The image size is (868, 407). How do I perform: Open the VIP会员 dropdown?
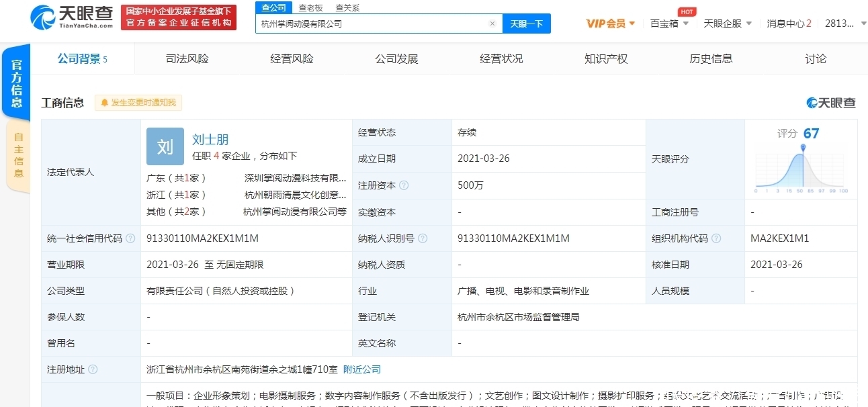click(611, 24)
